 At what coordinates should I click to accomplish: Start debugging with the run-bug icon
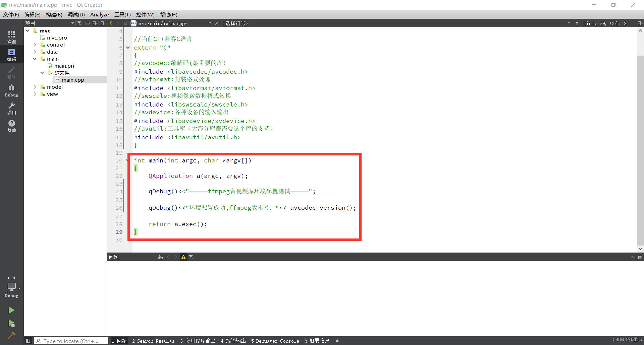(11, 323)
